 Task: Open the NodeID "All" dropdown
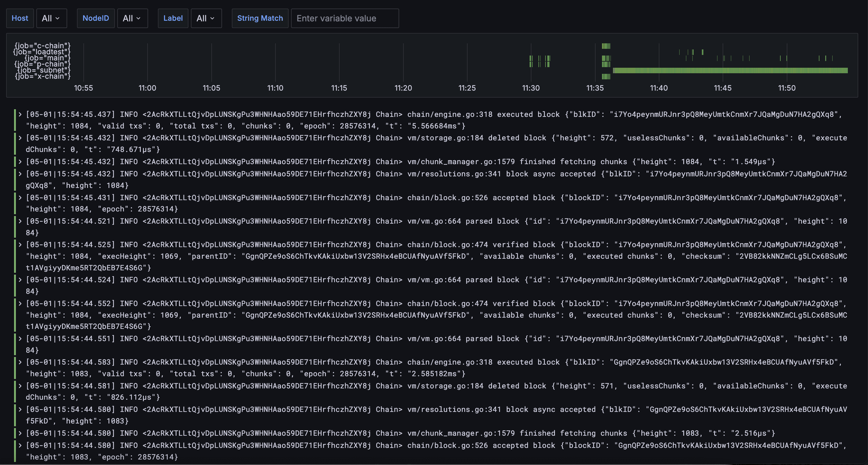(x=132, y=18)
